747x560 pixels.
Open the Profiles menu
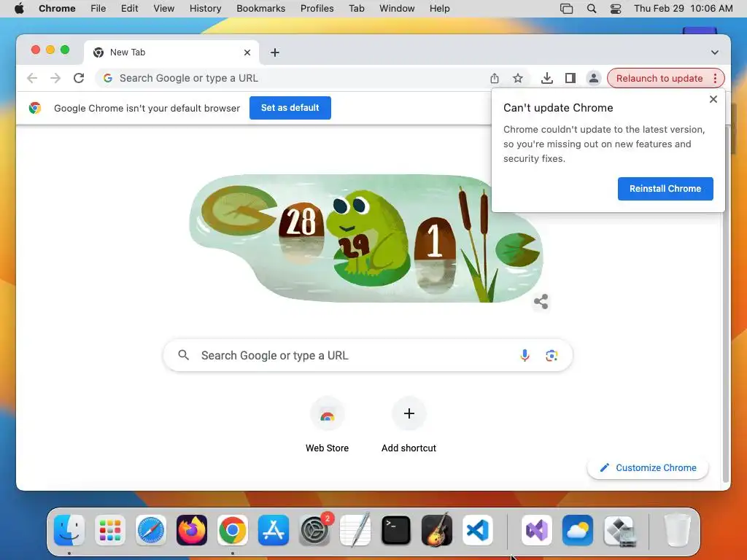317,9
